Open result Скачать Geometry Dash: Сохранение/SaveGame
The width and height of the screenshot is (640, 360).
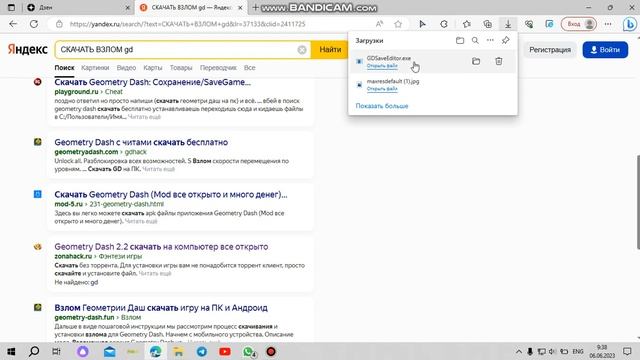click(152, 82)
